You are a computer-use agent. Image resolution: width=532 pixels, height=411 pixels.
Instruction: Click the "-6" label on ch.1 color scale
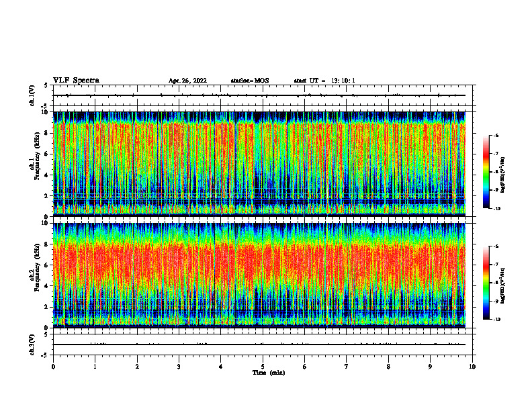tap(496, 136)
